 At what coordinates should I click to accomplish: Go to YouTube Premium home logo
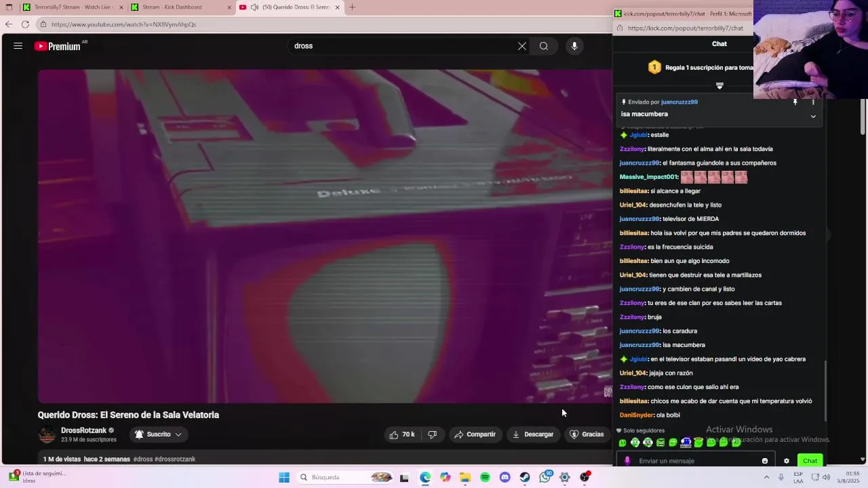58,46
